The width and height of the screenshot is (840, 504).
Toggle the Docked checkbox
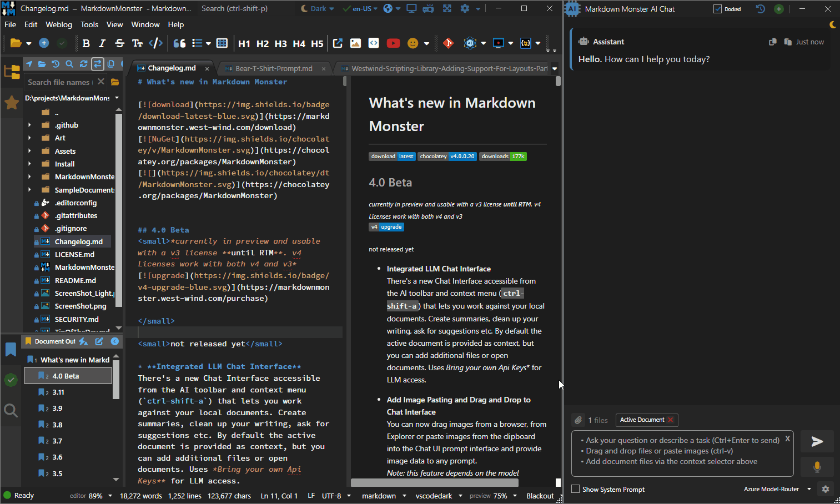click(x=717, y=9)
